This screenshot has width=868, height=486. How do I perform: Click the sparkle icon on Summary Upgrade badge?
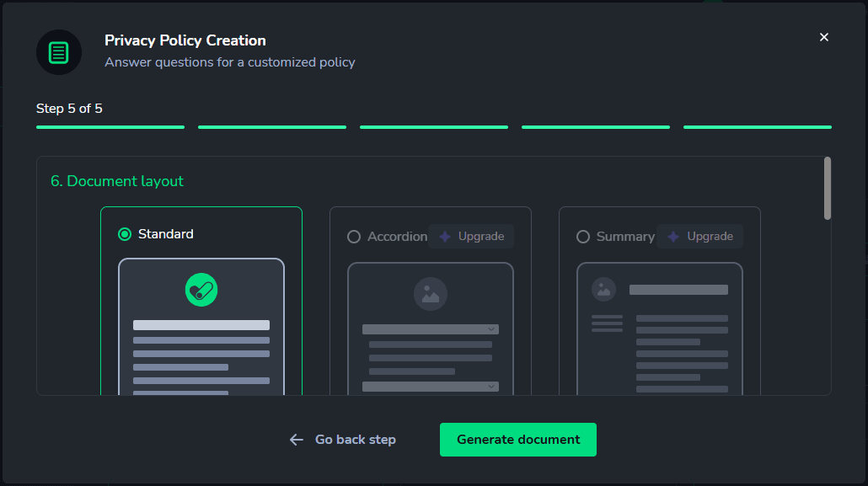click(673, 237)
